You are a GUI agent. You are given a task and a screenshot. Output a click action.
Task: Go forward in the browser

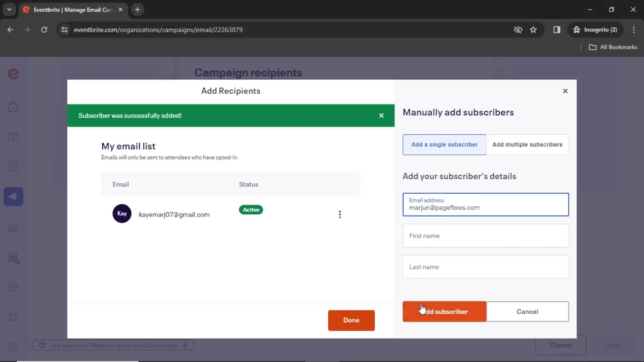[27, 30]
